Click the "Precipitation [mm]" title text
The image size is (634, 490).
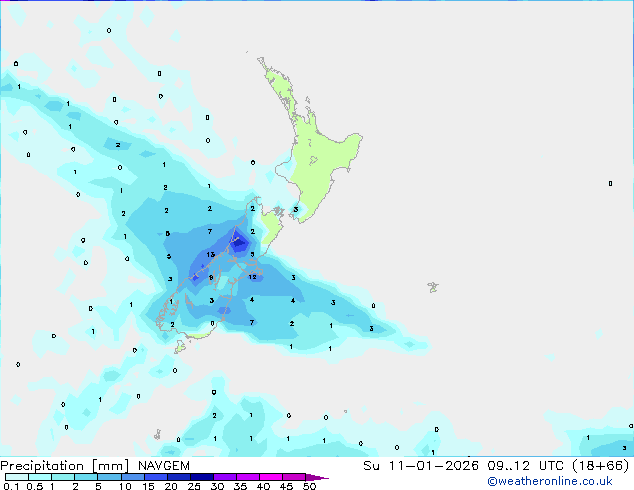coord(65,466)
